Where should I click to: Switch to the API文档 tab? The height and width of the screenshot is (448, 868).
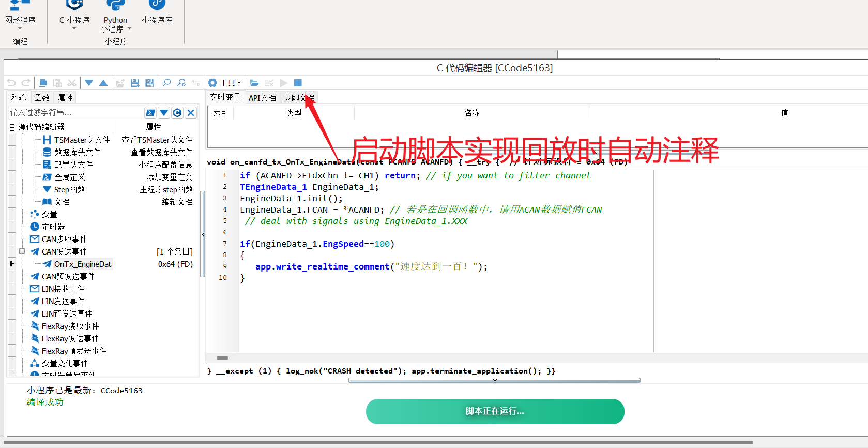262,98
